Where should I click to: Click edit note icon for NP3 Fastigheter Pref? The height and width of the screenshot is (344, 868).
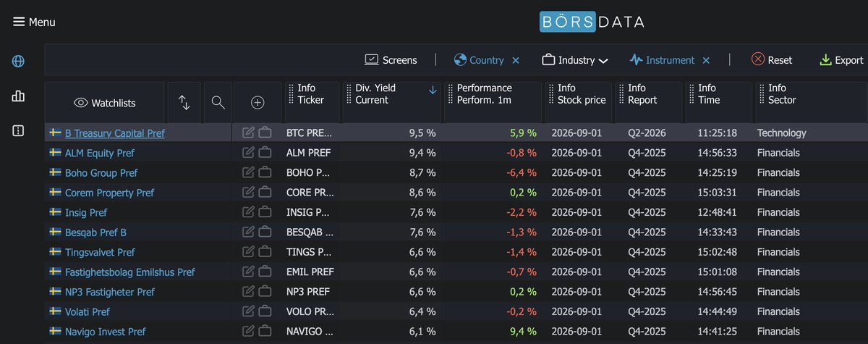[248, 292]
